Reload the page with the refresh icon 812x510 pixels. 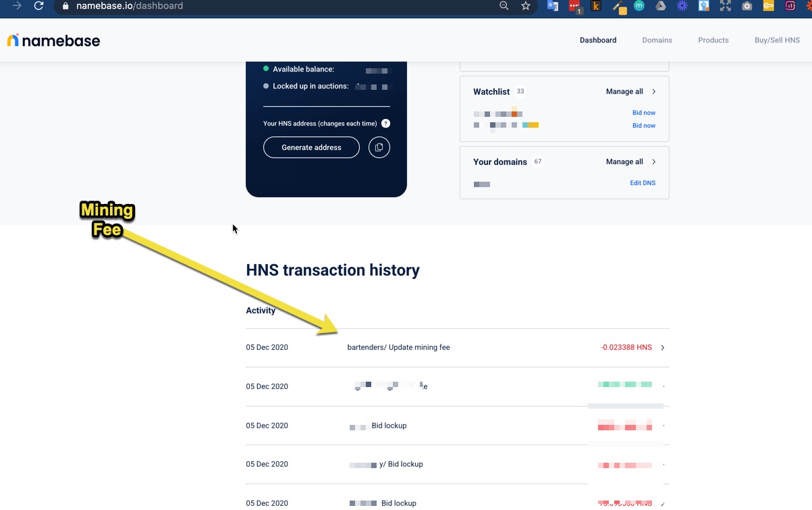pyautogui.click(x=38, y=6)
